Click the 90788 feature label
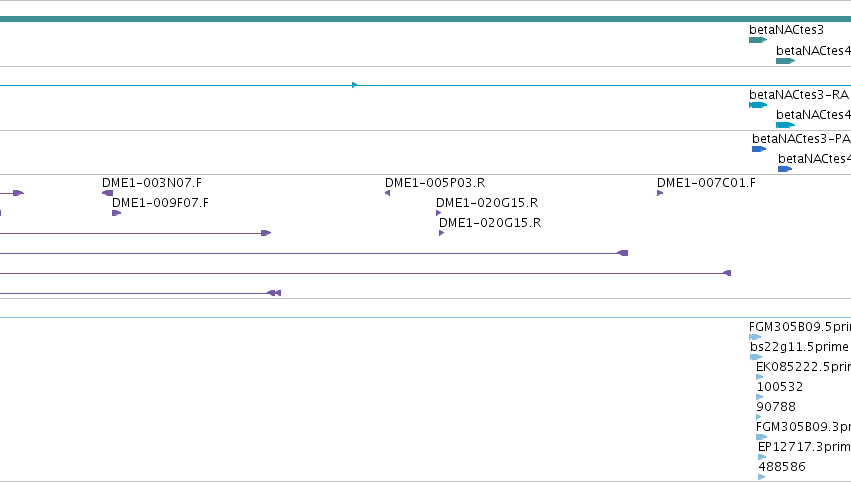851x482 pixels. [776, 407]
